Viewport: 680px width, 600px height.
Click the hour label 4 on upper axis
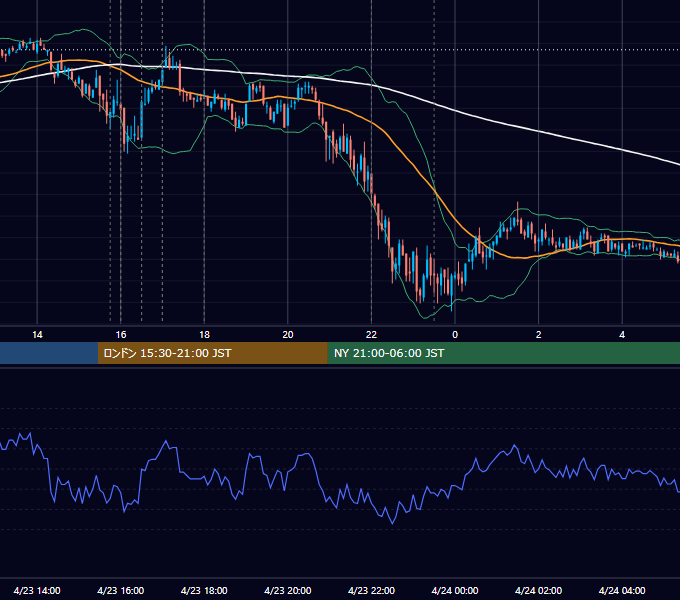point(622,335)
